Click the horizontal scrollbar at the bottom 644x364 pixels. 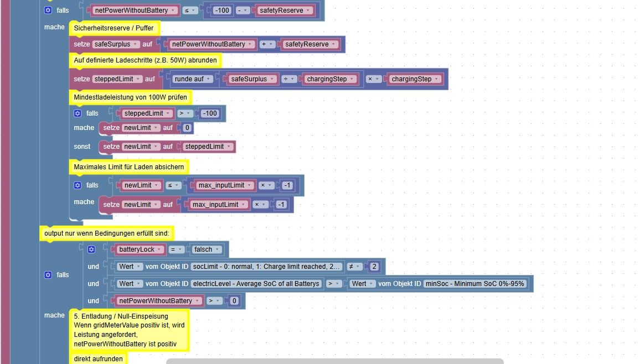[334, 361]
